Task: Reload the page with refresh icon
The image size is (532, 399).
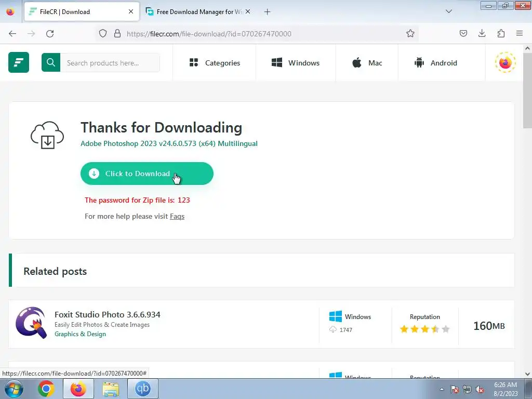Action: 50,34
